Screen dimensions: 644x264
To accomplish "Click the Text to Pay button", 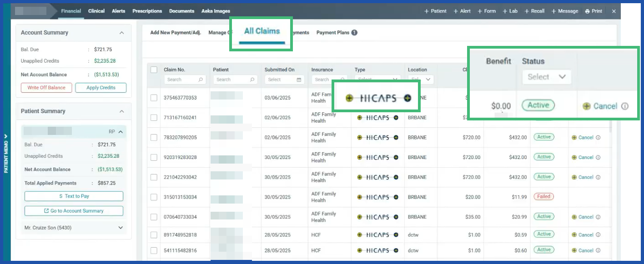I will [74, 196].
